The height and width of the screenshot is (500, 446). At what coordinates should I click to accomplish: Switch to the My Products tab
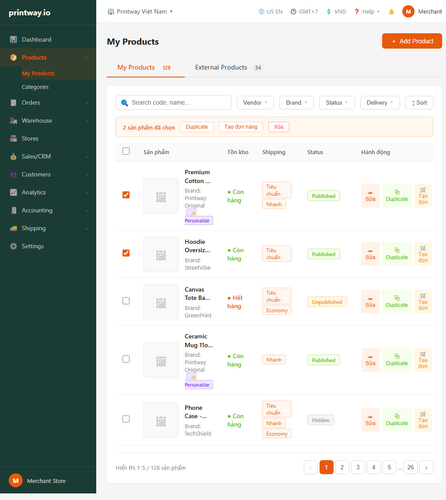[x=146, y=68]
